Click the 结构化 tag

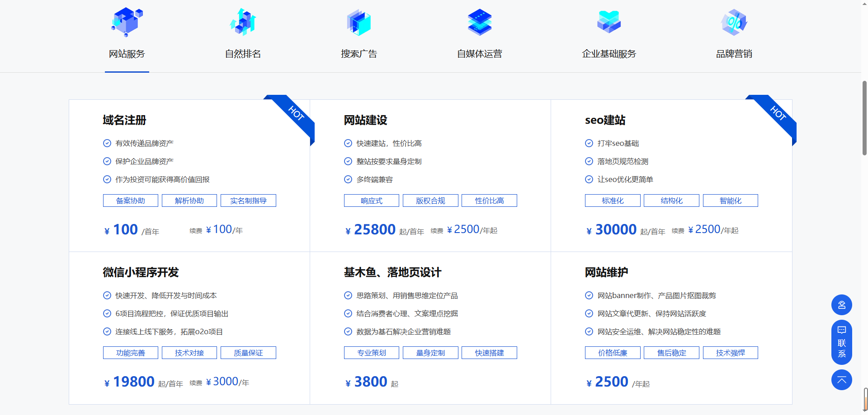[671, 201]
